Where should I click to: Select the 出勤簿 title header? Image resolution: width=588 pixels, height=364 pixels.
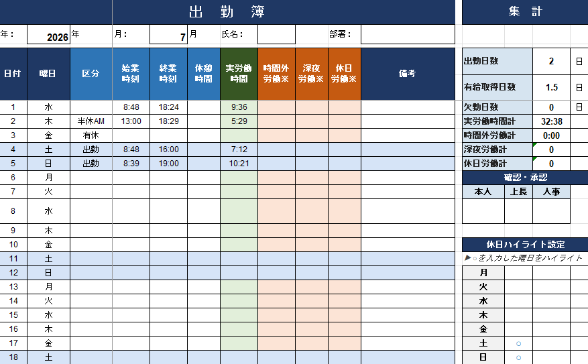227,12
